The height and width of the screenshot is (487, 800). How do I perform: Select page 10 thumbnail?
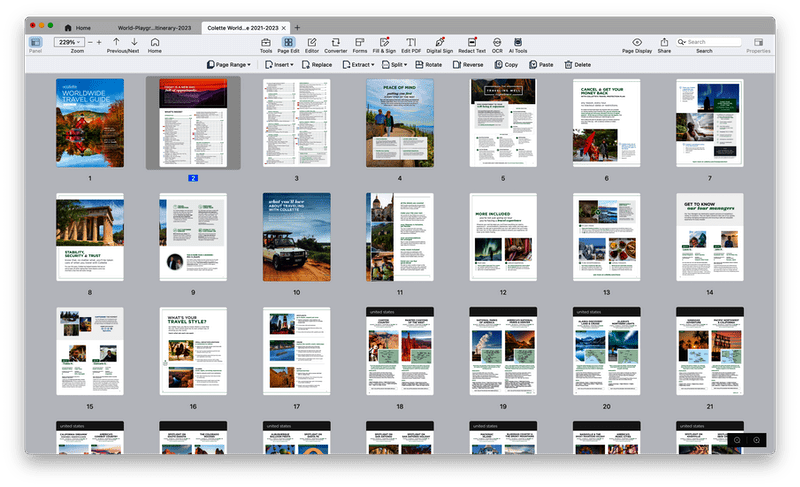(x=296, y=237)
